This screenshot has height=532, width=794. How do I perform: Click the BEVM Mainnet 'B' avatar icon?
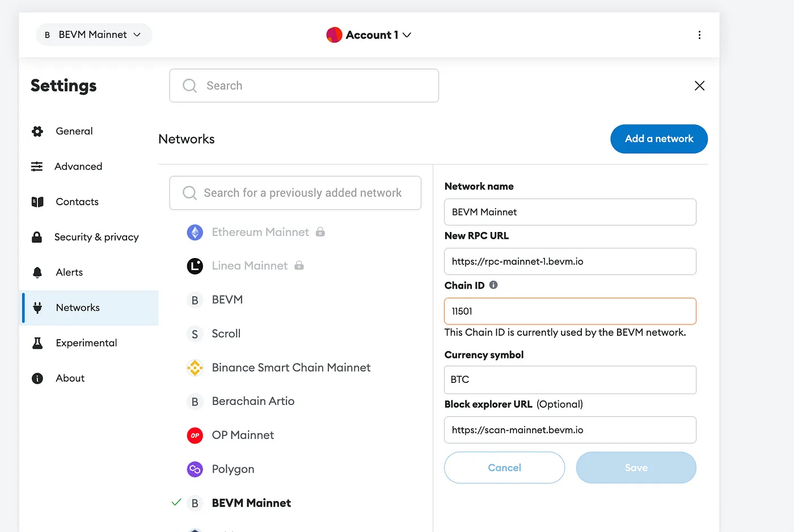tap(195, 503)
